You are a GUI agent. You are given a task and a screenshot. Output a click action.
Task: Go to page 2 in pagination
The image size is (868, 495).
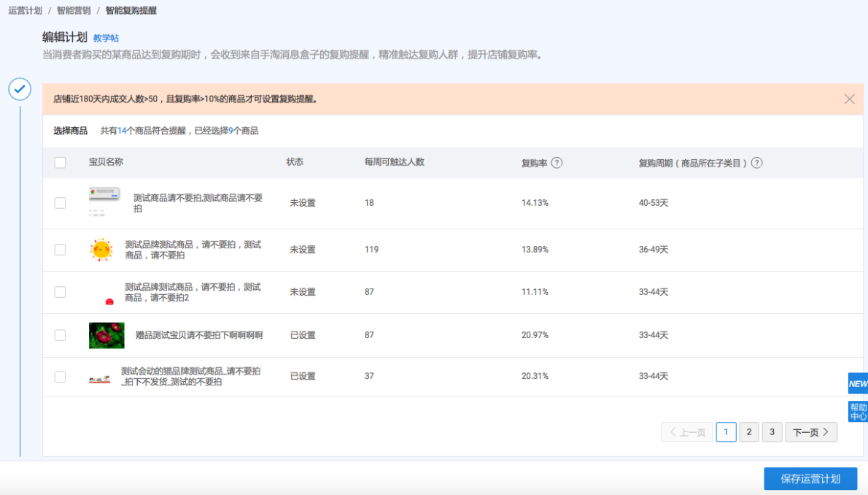tap(749, 431)
